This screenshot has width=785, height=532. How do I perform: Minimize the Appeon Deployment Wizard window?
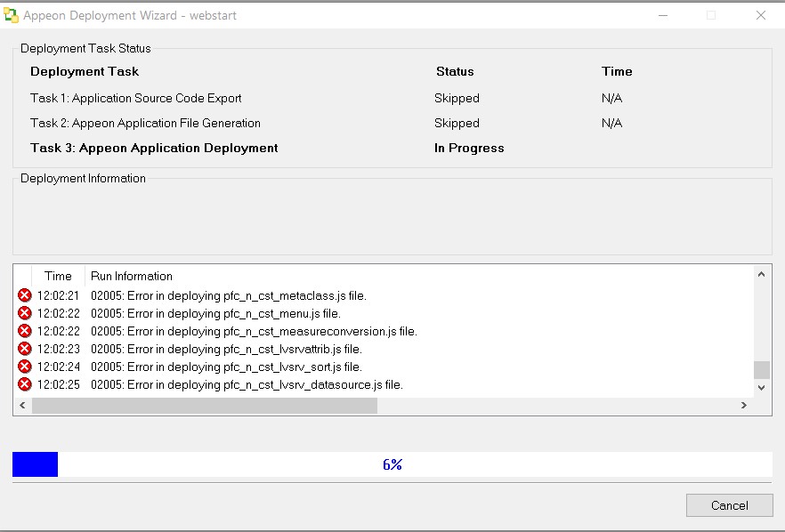pos(662,15)
